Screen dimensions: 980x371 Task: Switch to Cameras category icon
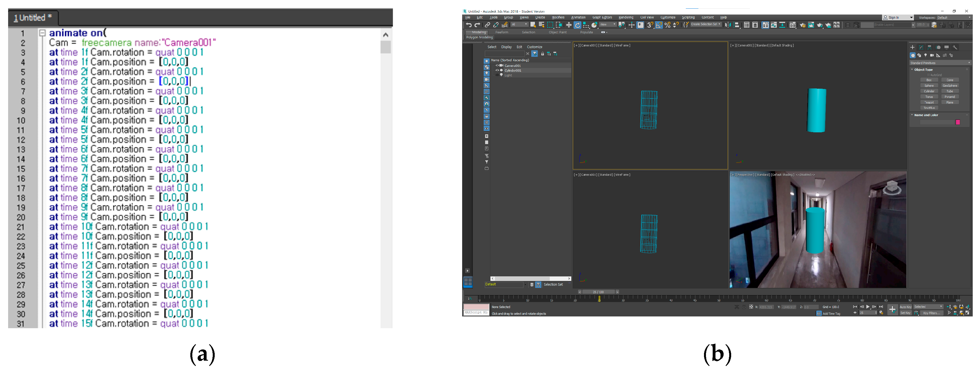(x=932, y=55)
